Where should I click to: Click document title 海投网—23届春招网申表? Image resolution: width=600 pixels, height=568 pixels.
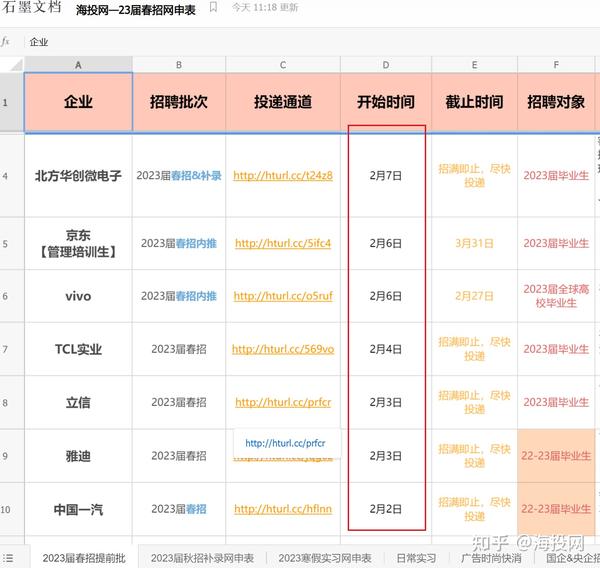point(135,10)
